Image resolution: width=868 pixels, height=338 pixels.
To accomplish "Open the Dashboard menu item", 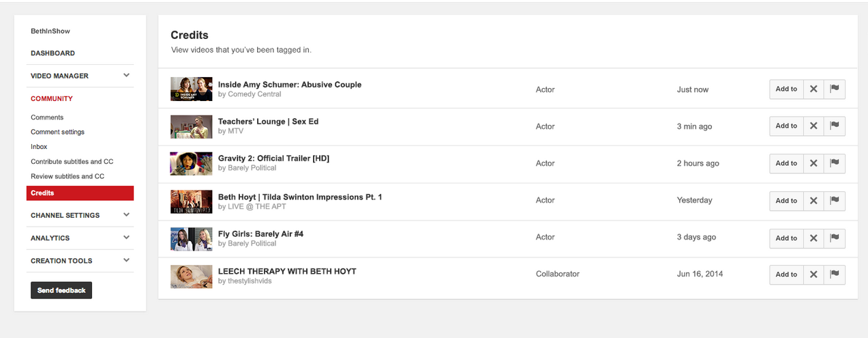I will [53, 53].
